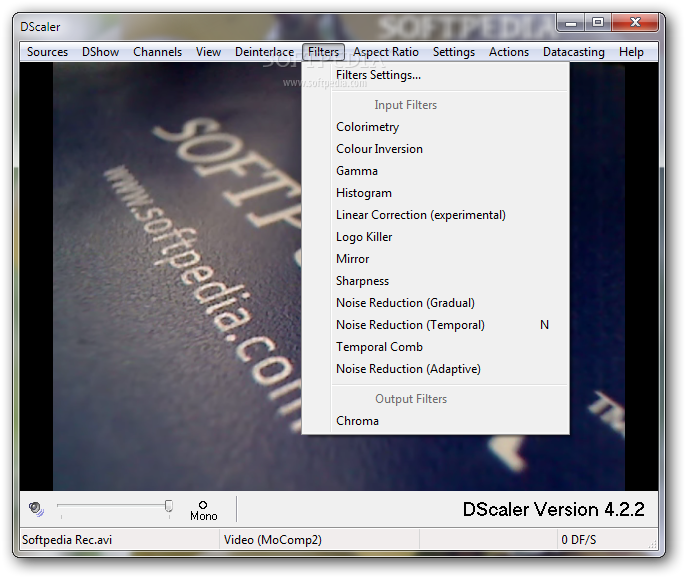Open the View menu
686x578 pixels.
tap(208, 52)
